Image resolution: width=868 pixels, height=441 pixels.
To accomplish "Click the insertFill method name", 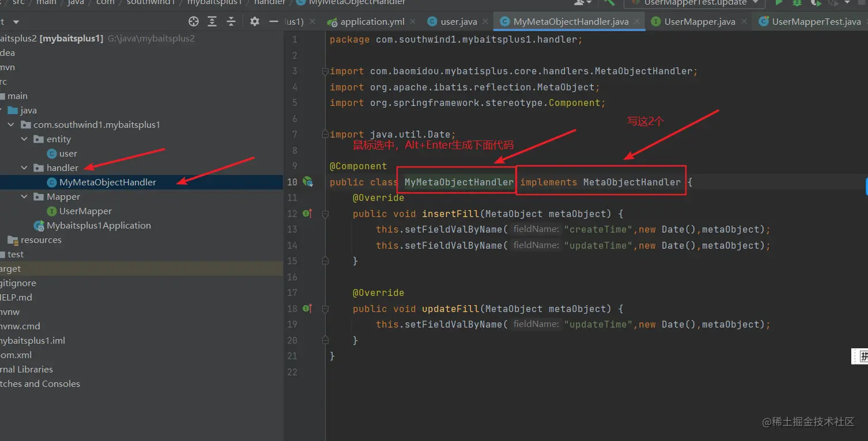I will [451, 214].
